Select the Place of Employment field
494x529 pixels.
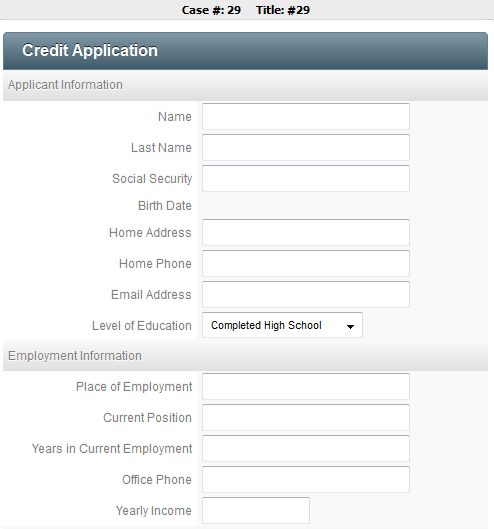(306, 386)
